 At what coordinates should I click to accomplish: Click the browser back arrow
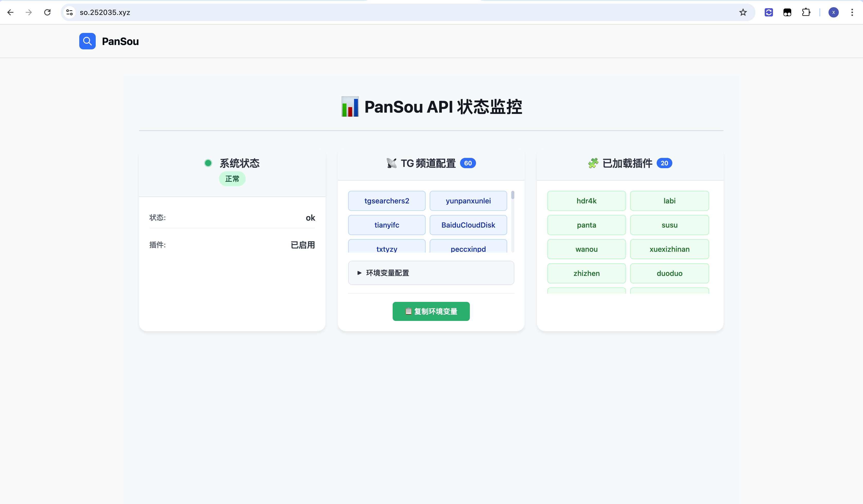point(10,12)
